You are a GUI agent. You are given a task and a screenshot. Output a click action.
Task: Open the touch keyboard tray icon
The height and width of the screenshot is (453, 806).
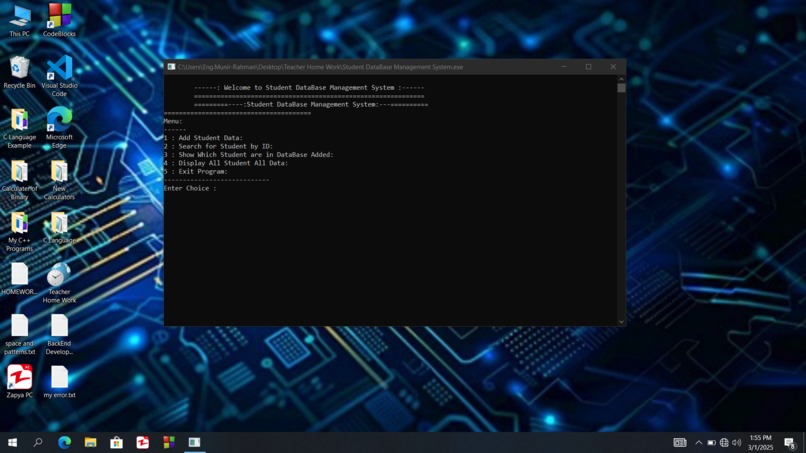click(x=680, y=442)
